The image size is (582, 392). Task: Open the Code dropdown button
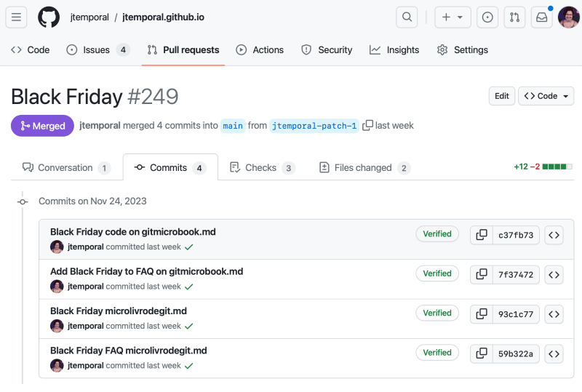click(x=546, y=96)
